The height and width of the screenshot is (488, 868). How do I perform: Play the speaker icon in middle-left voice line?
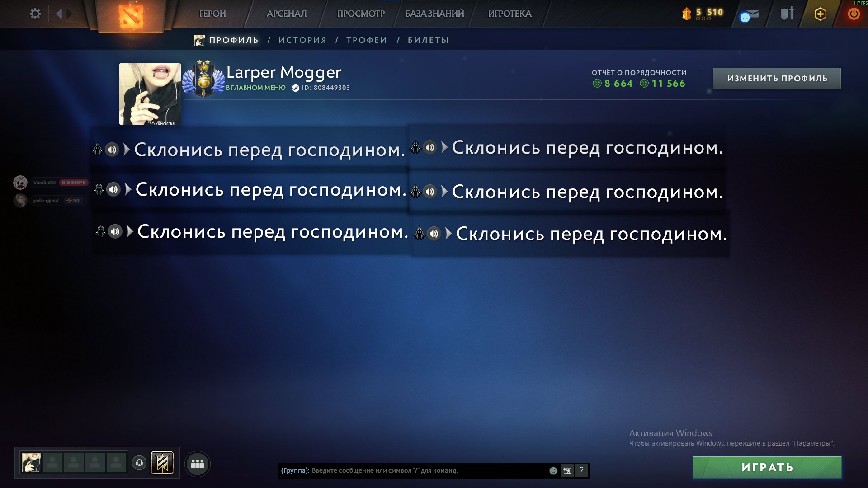113,189
